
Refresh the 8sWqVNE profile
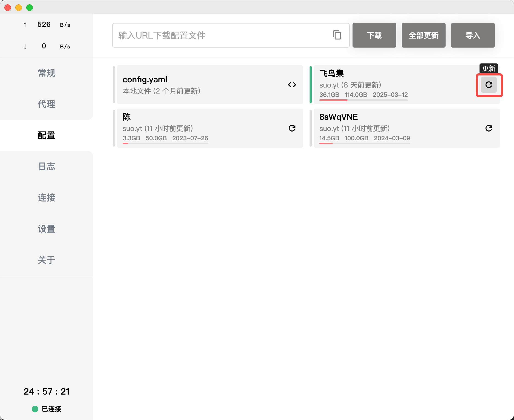(489, 128)
